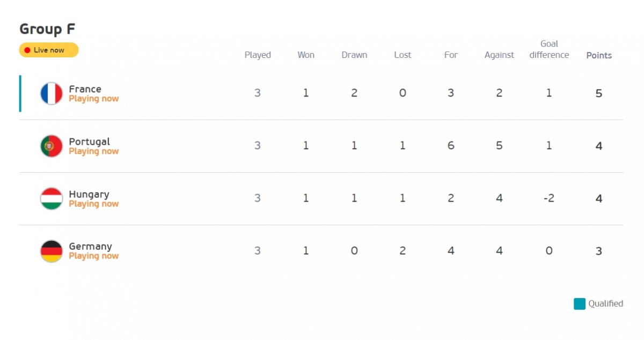Screen dimensions: 644x340
Task: Click Germany's Playing now status
Action: click(93, 256)
